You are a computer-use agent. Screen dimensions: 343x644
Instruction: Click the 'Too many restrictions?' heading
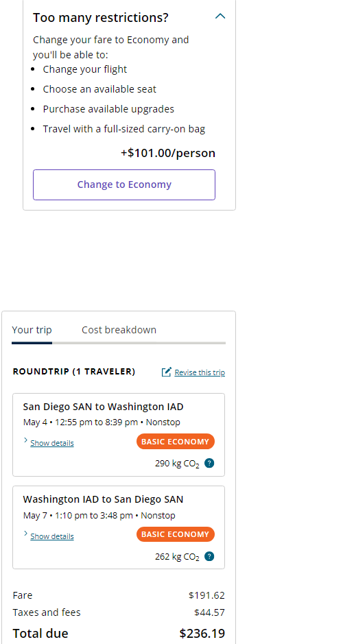pyautogui.click(x=101, y=18)
